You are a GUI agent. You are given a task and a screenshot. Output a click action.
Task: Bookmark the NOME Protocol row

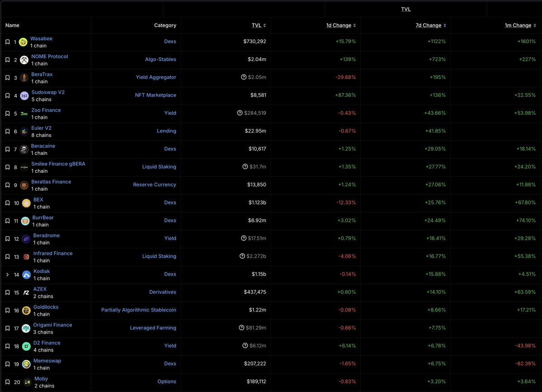pyautogui.click(x=7, y=60)
